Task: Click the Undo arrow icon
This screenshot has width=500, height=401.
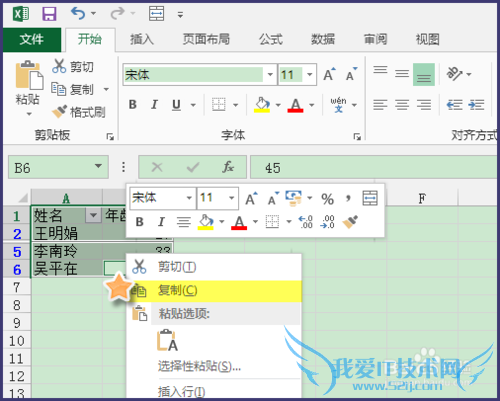Action: coord(78,14)
